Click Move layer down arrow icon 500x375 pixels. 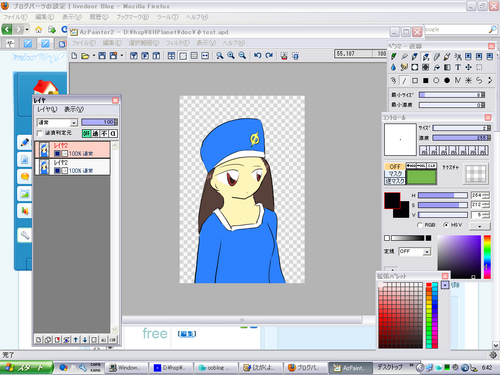tap(85, 340)
